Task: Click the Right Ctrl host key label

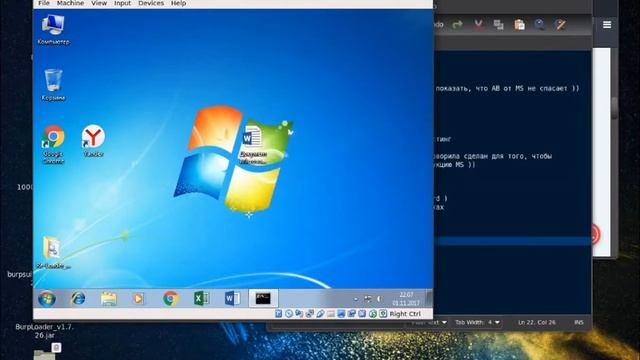Action: pyautogui.click(x=405, y=314)
